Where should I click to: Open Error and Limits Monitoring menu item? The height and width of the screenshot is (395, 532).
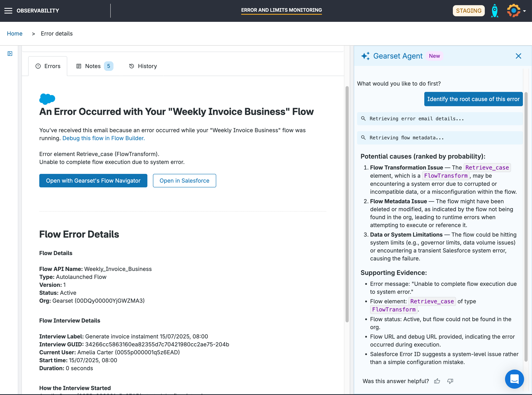click(x=281, y=10)
